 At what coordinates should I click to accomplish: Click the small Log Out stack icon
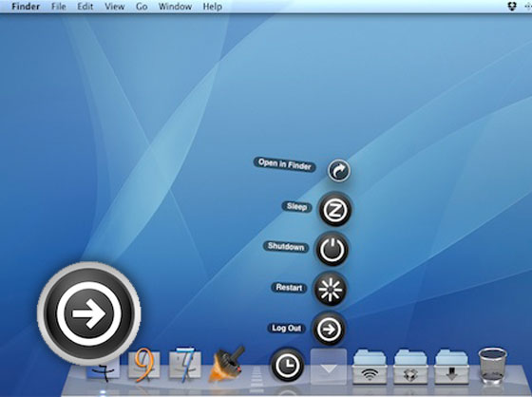[329, 330]
